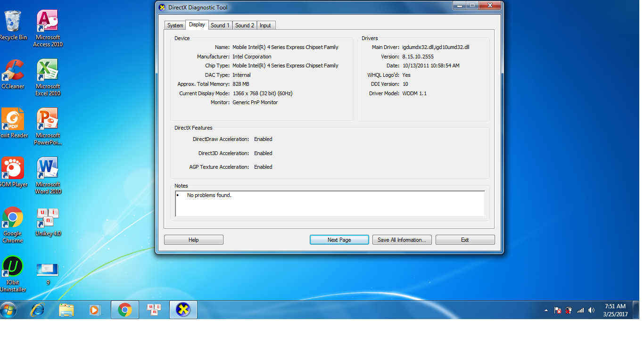Open the Recycle Bin desktop icon

coord(13,25)
